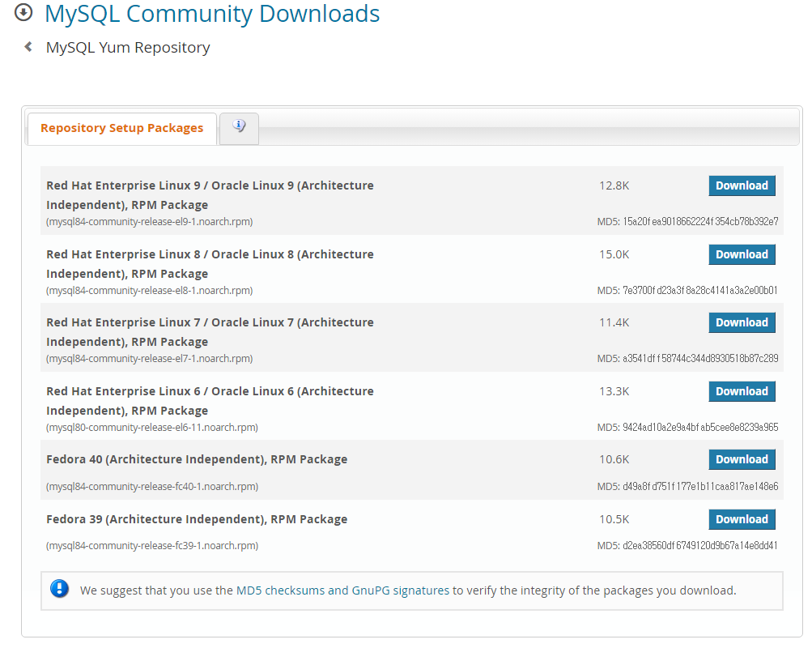The width and height of the screenshot is (812, 648).
Task: Open the MySQL Community Downloads heading link
Action: tap(212, 14)
